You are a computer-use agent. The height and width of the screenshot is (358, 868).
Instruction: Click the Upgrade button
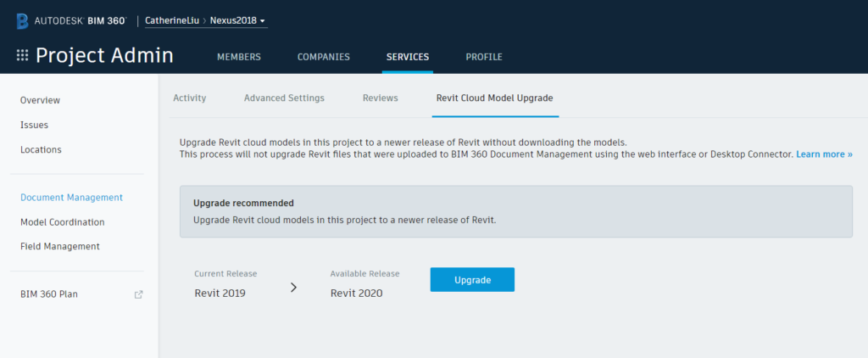472,280
